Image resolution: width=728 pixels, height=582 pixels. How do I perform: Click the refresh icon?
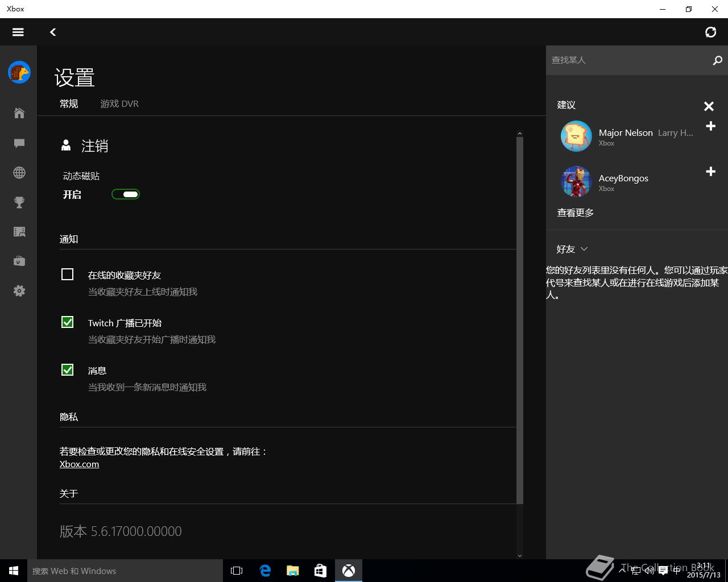pos(710,32)
